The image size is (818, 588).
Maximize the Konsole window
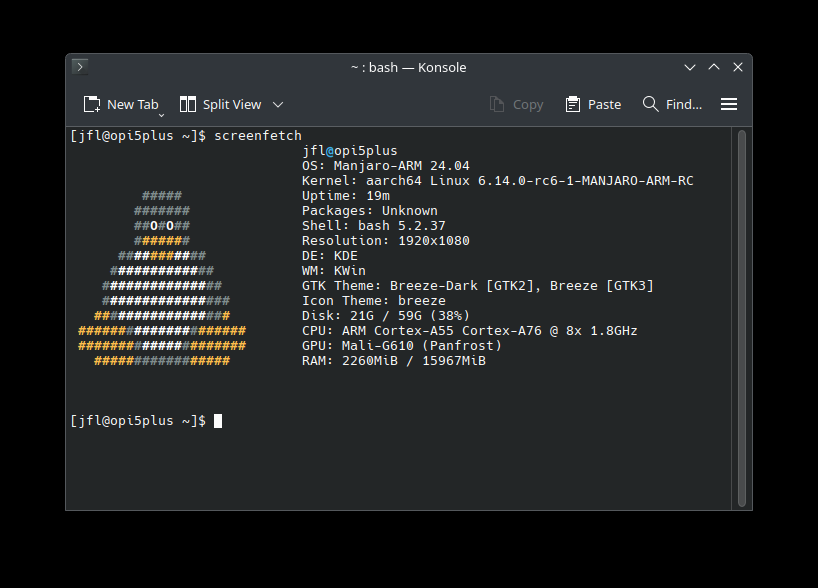tap(714, 67)
